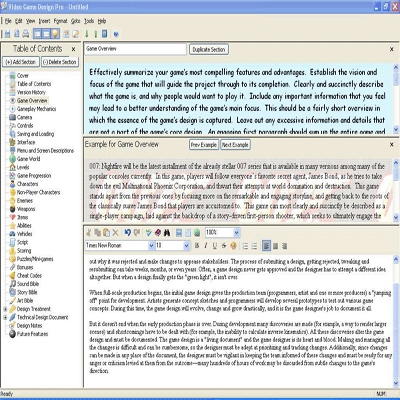Screen dimensions: 400x400
Task: Open the 100% zoom dropdown
Action: tap(236, 232)
